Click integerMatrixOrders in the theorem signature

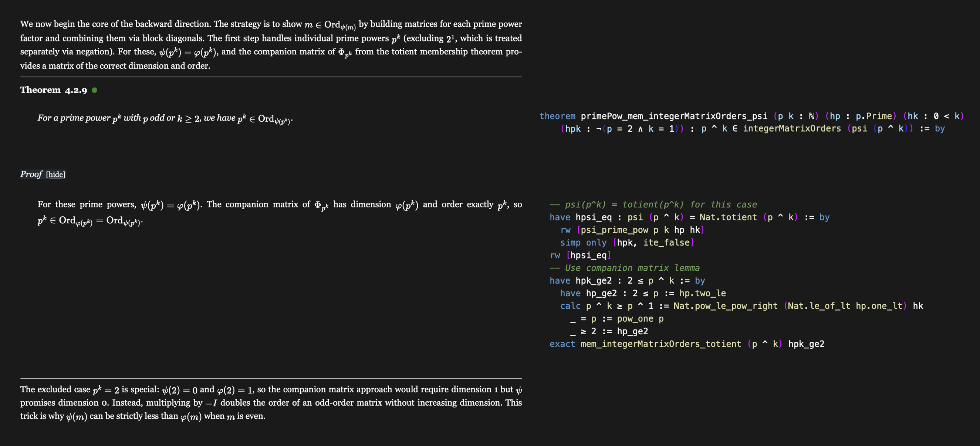click(x=792, y=129)
